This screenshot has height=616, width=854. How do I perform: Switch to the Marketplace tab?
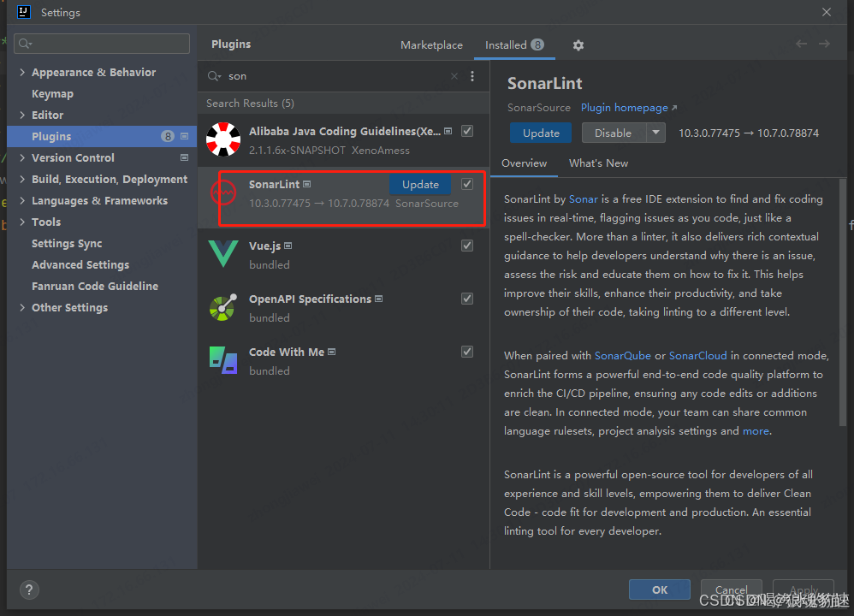[431, 45]
